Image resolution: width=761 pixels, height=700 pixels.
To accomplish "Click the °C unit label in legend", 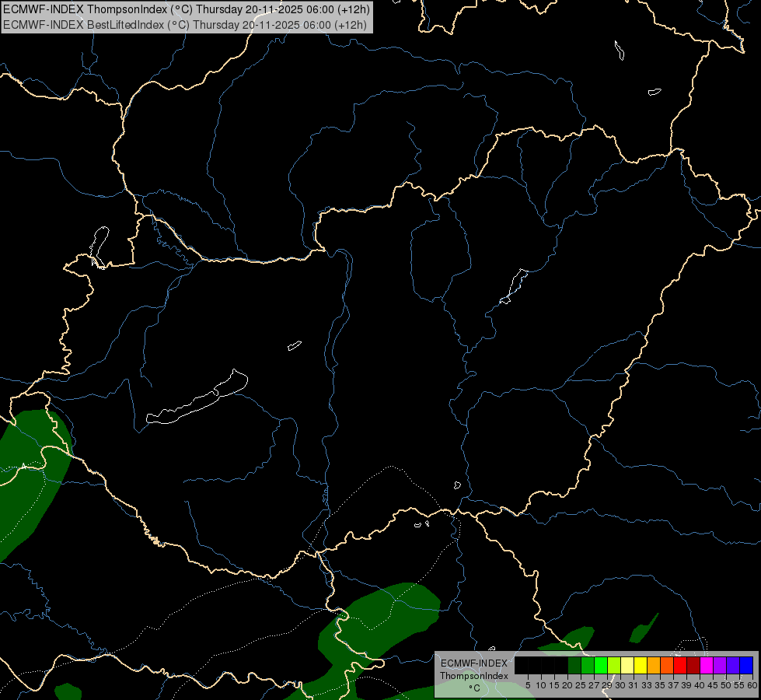I will tap(475, 688).
